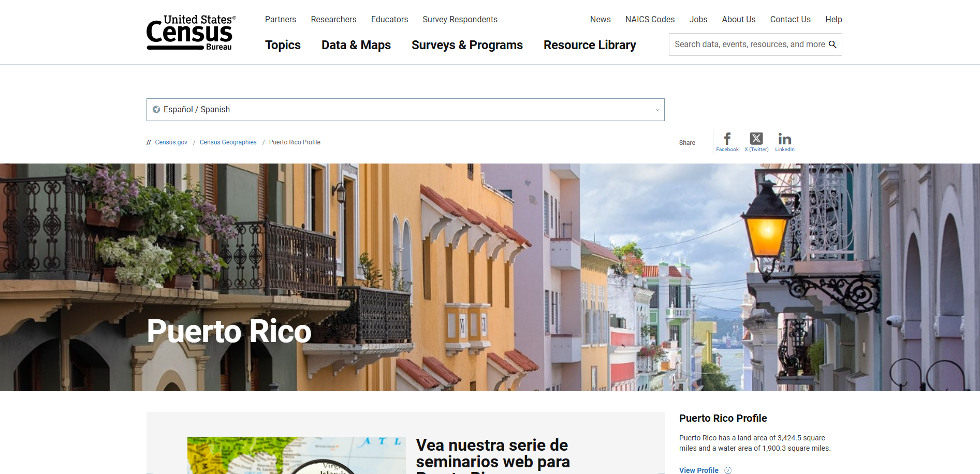
Task: Click the Census Bureau logo
Action: 189,33
